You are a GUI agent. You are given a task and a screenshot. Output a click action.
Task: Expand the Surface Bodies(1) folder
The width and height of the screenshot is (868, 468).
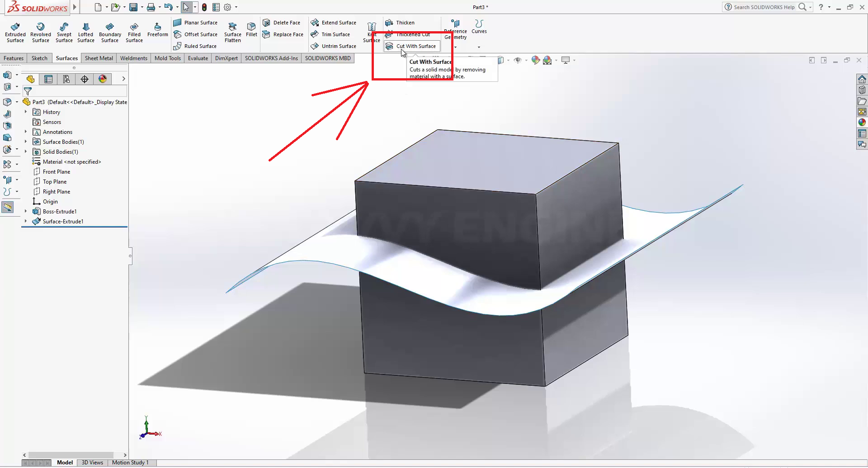pos(26,142)
